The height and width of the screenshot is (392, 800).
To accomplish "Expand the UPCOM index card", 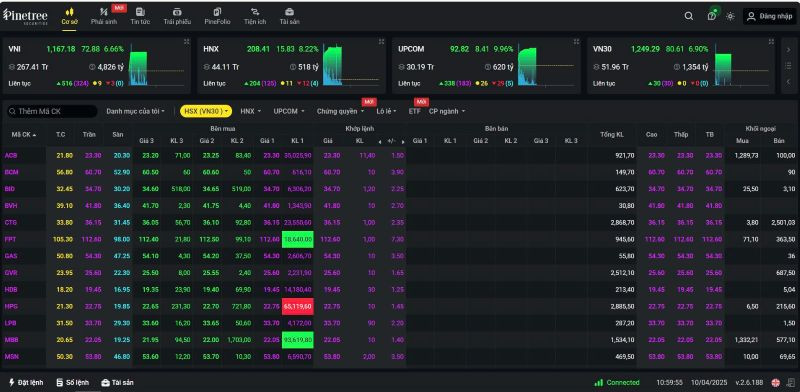I will coord(576,41).
